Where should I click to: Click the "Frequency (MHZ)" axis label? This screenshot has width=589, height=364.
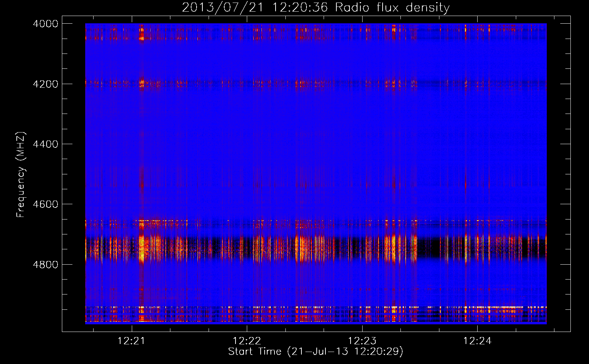[21, 174]
